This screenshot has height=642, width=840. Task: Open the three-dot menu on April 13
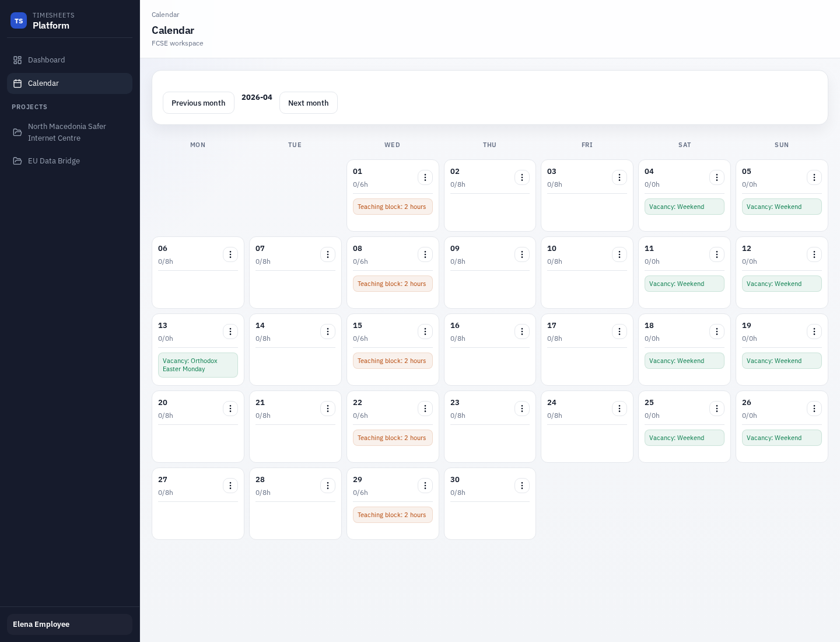pyautogui.click(x=230, y=332)
